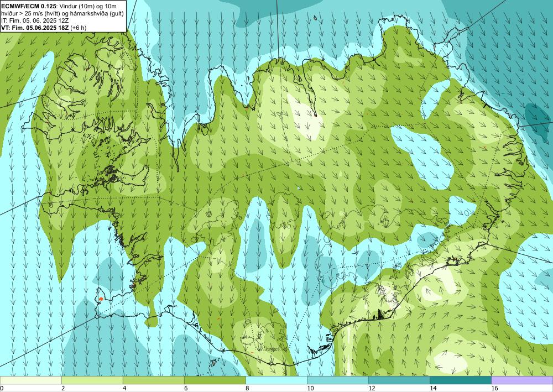
Task: Click the 6–8 m/s olive green legend swatch
Action: (215, 380)
